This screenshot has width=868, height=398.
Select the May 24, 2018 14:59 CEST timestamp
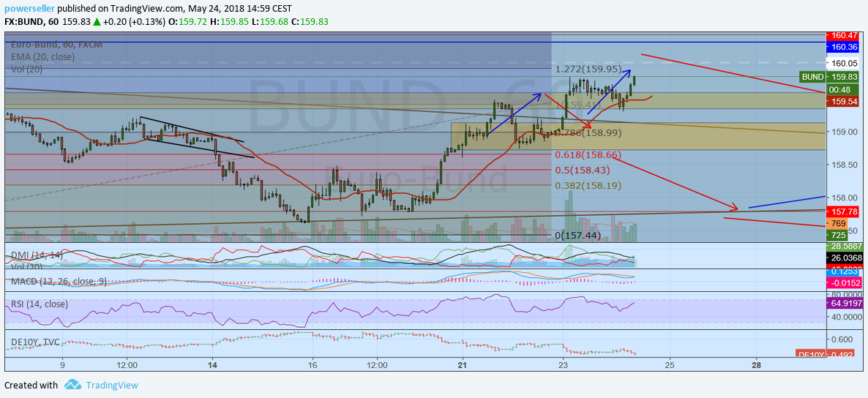(240, 9)
